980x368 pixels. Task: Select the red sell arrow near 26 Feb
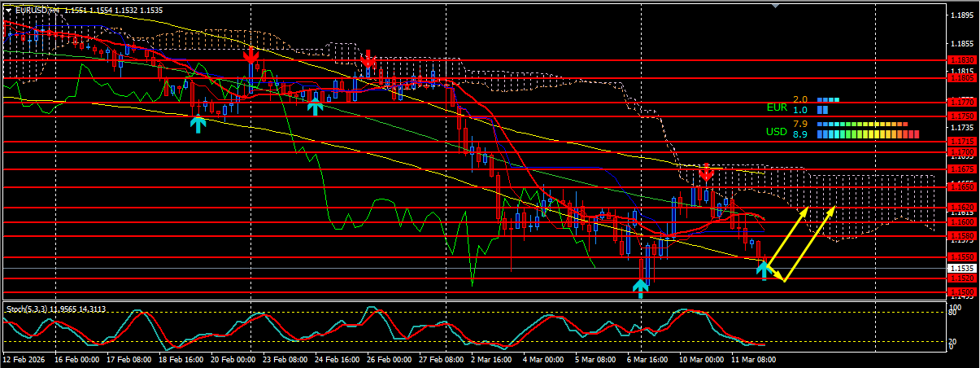pos(368,59)
